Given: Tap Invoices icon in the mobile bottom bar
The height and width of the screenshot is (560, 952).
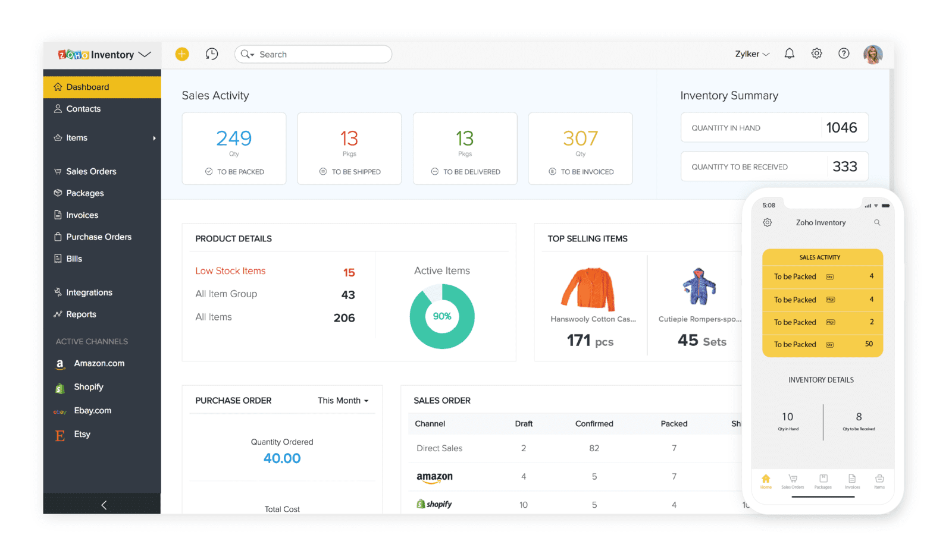Looking at the screenshot, I should 853,480.
